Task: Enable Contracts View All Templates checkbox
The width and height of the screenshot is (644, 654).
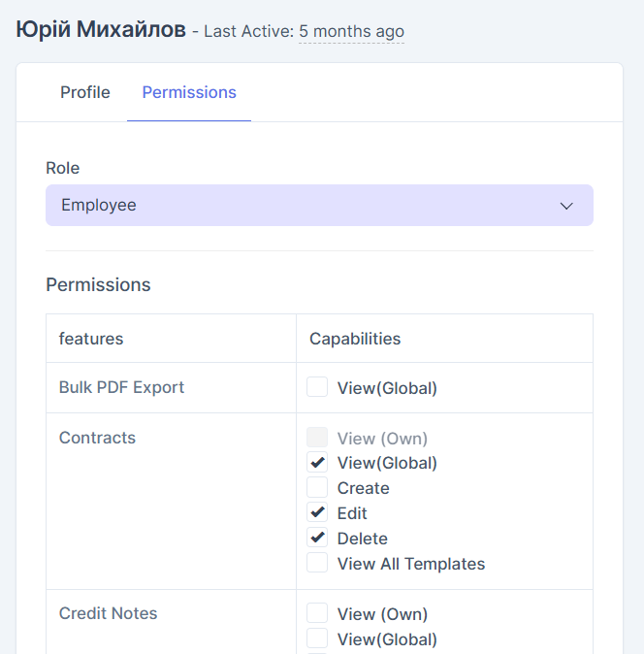Action: (x=317, y=564)
